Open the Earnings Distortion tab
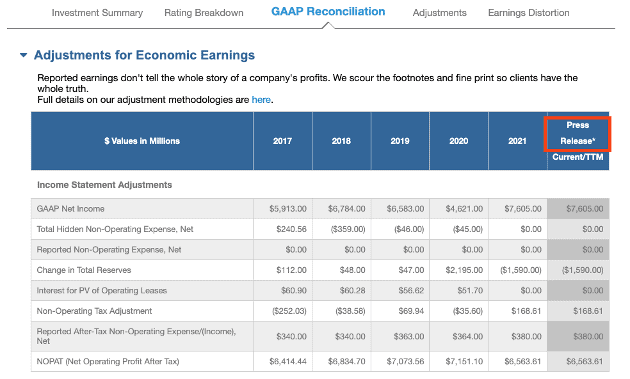 click(528, 13)
